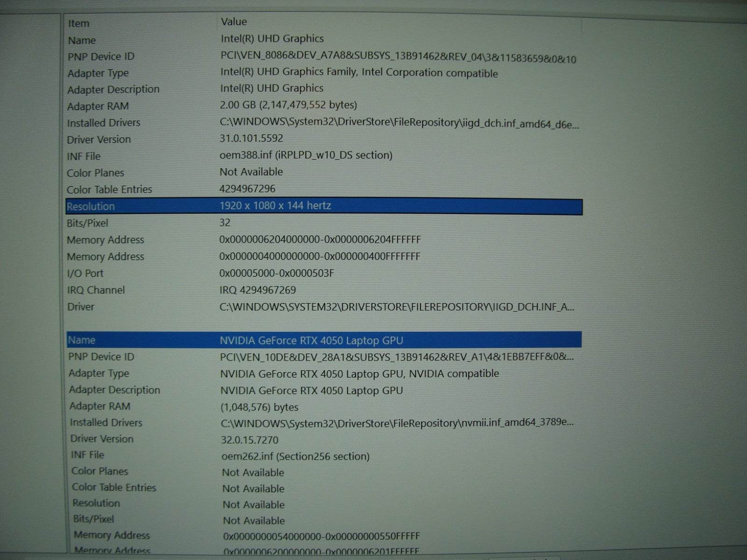This screenshot has height=560, width=747.
Task: Select Color Table Entries 4294967296 row
Action: [x=247, y=189]
